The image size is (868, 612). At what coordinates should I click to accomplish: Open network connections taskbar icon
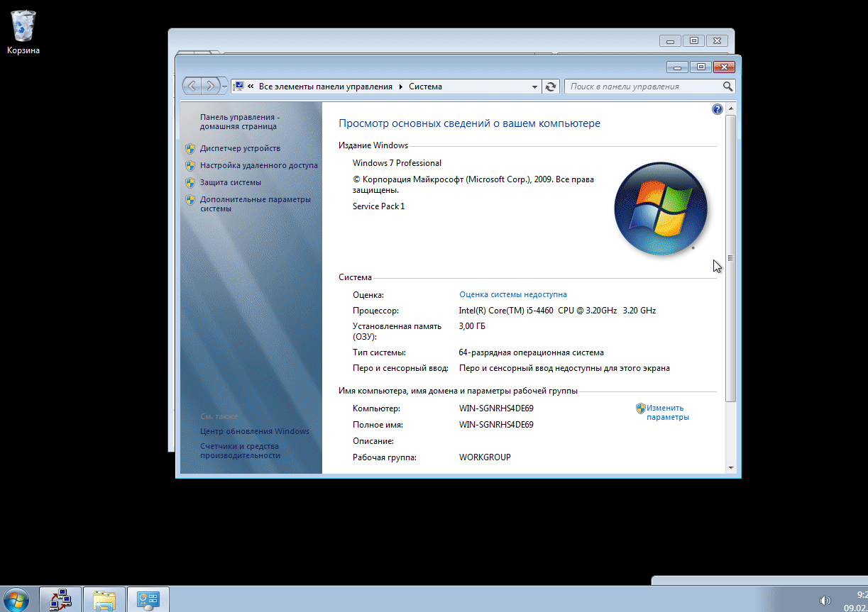click(60, 600)
